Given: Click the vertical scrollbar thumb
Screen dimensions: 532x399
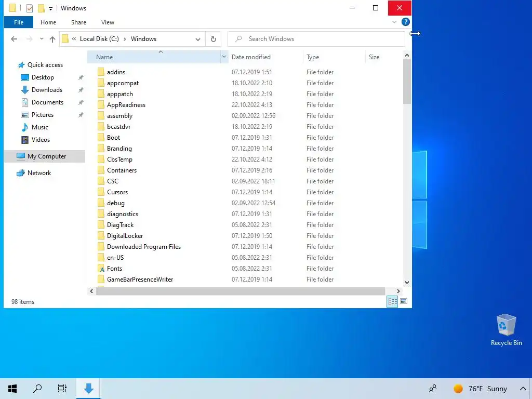Looking at the screenshot, I should tap(407, 82).
